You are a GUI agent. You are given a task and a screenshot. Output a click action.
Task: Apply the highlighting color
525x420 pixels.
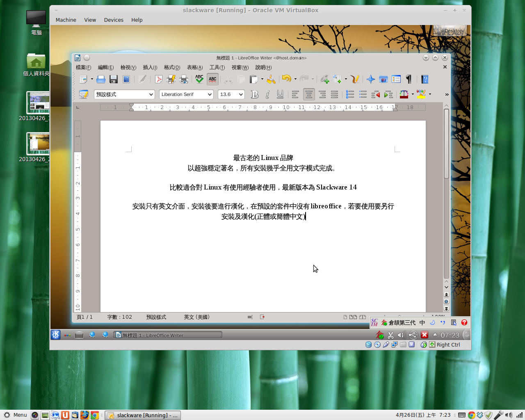[421, 94]
